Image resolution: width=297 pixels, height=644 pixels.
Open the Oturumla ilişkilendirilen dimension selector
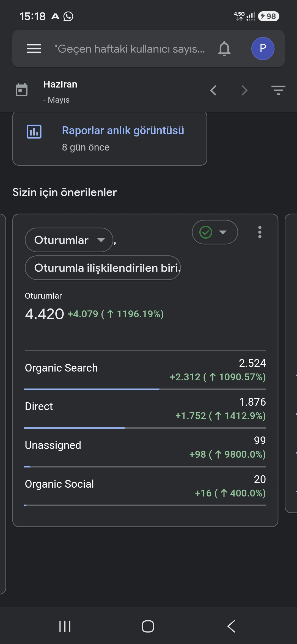tap(103, 268)
